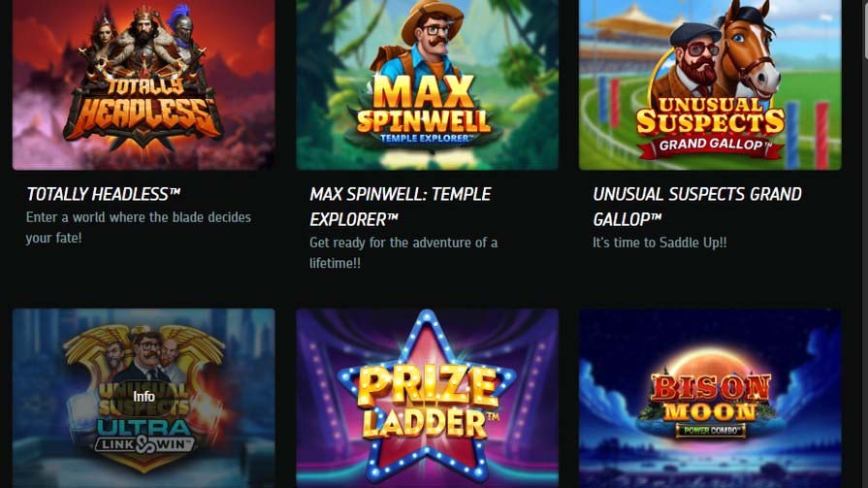
Task: Click the Power Combo label under Bison Moon
Action: [x=711, y=430]
